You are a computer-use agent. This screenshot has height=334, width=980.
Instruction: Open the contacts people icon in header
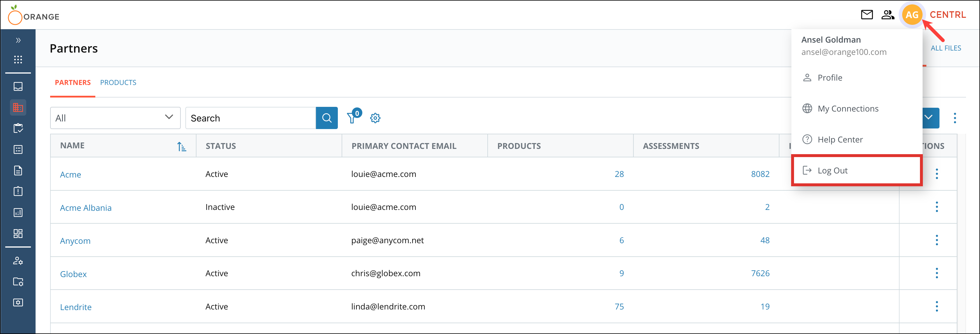coord(887,15)
